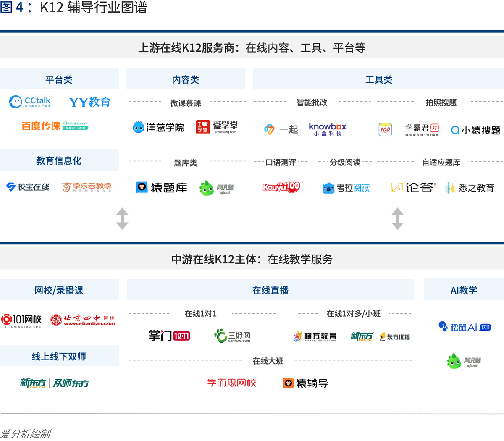504x441 pixels.
Task: Click the 爱学堂 logo
Action: (217, 127)
